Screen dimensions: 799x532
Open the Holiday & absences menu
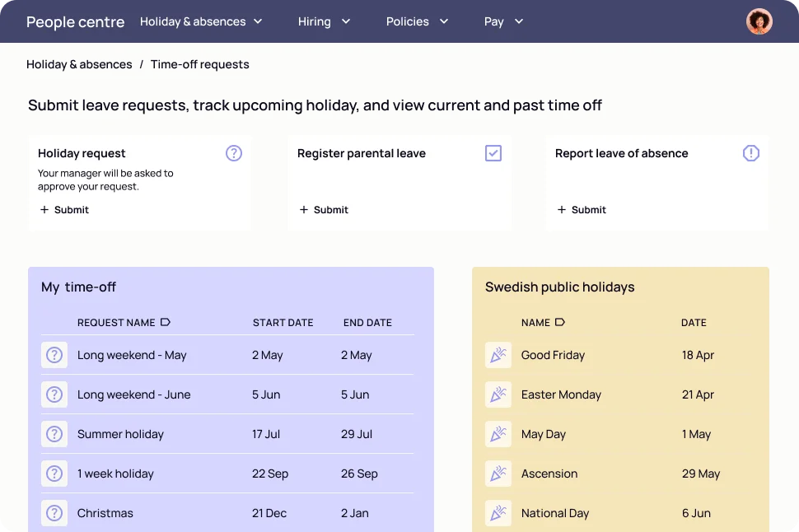[x=201, y=21]
